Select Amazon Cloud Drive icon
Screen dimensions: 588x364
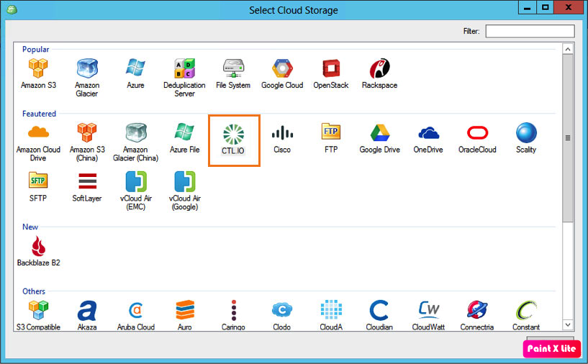click(38, 132)
